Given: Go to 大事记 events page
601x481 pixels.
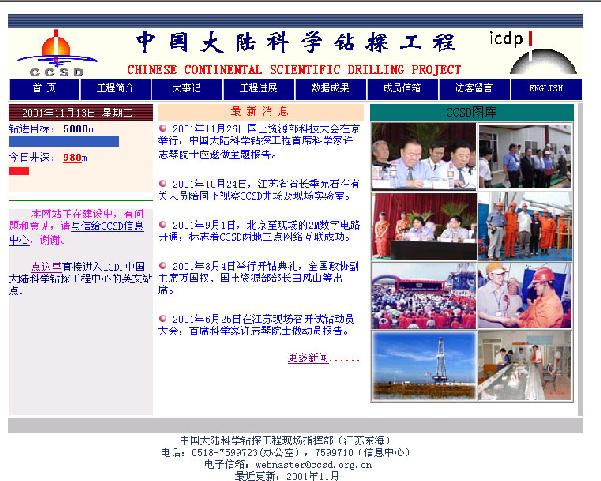Looking at the screenshot, I should click(x=186, y=88).
